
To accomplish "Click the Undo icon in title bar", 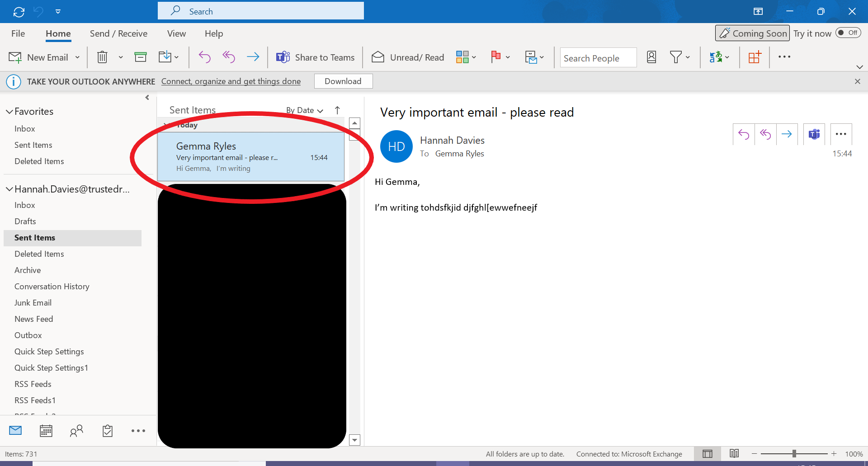I will [38, 12].
